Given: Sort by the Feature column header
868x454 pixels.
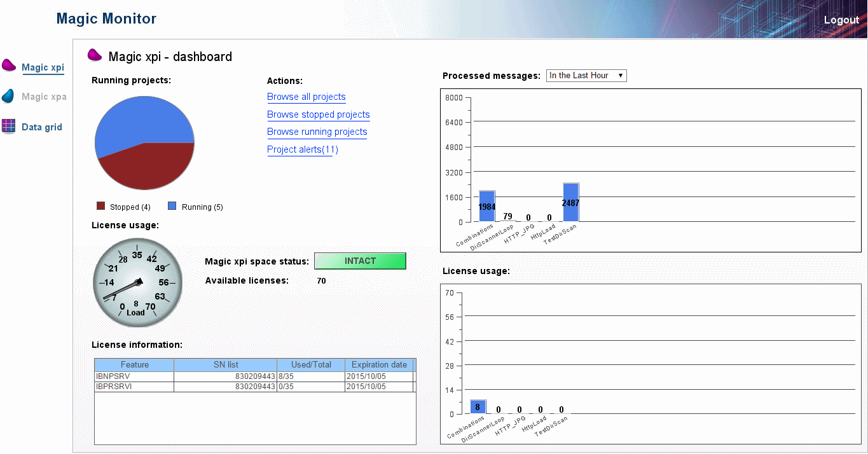Looking at the screenshot, I should pyautogui.click(x=134, y=365).
